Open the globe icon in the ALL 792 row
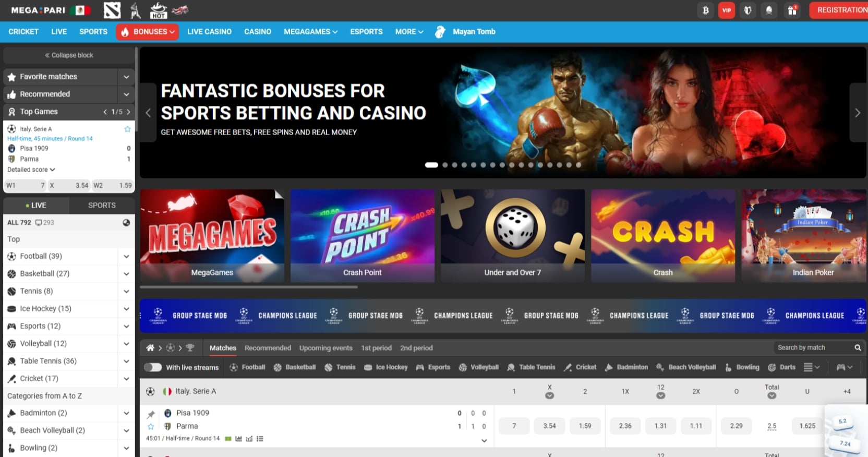The height and width of the screenshot is (457, 868). tap(126, 223)
